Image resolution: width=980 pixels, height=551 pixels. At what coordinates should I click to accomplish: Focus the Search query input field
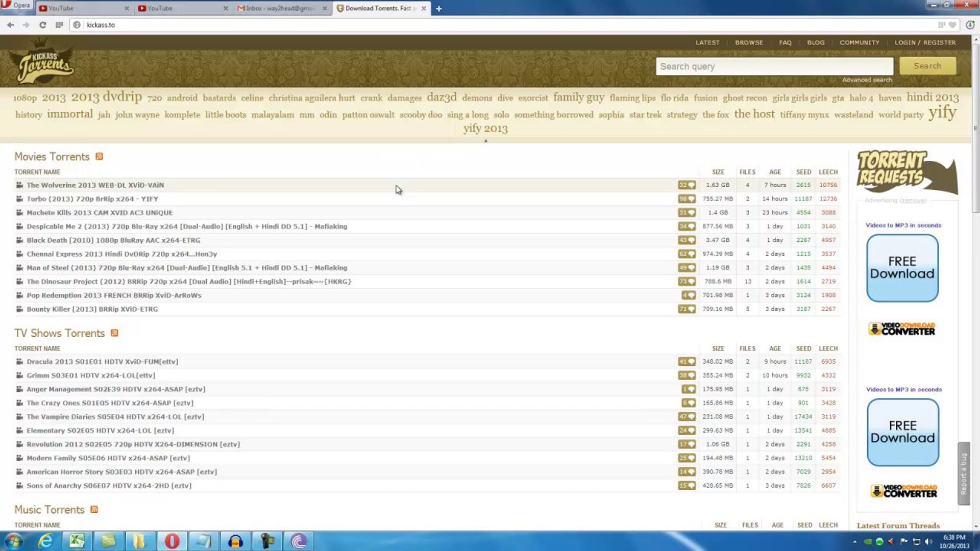click(774, 66)
